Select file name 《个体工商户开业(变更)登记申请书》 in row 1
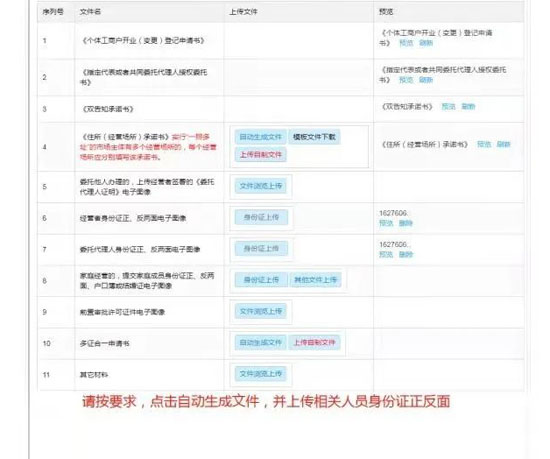This screenshot has height=459, width=550. click(143, 41)
